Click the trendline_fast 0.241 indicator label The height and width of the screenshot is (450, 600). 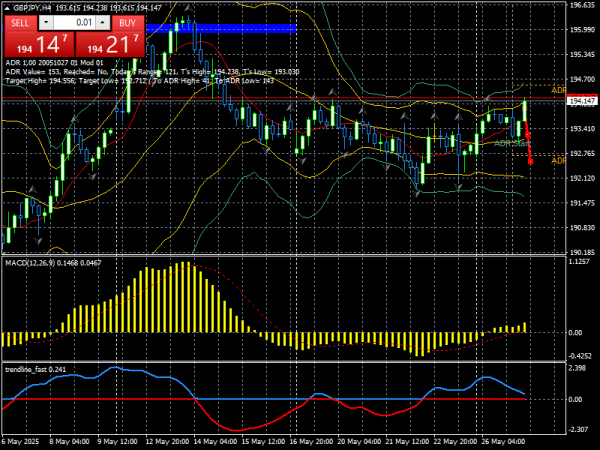pyautogui.click(x=35, y=369)
